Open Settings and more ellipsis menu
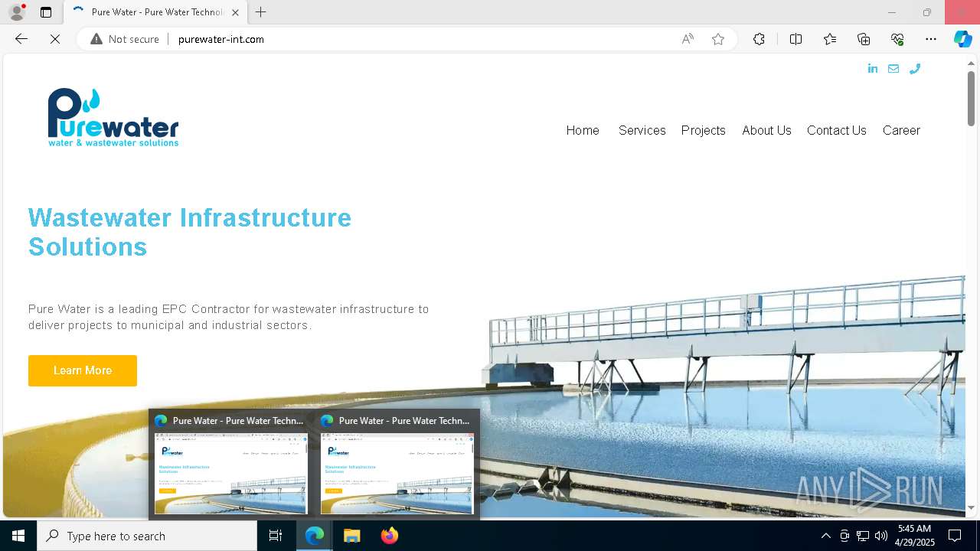 (x=931, y=39)
